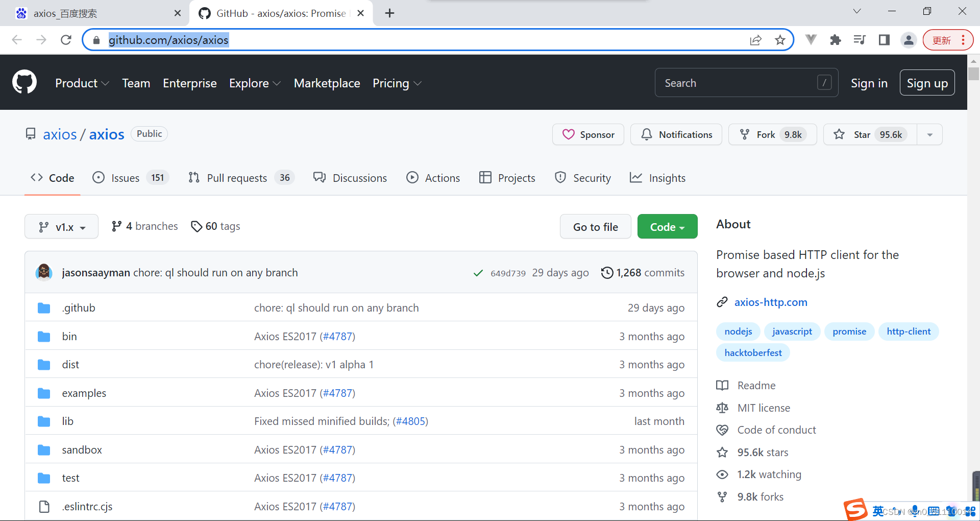The height and width of the screenshot is (521, 980).
Task: Click the Go to file button
Action: pos(596,226)
